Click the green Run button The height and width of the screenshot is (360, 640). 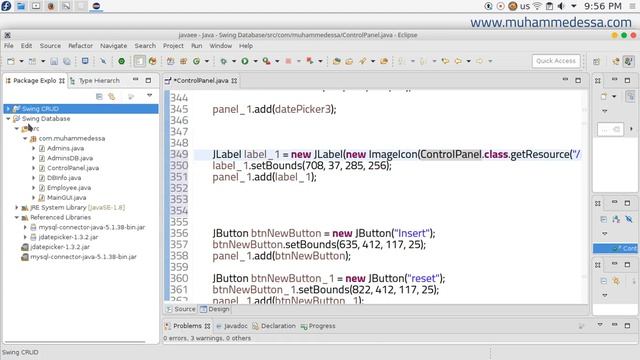tap(245, 61)
